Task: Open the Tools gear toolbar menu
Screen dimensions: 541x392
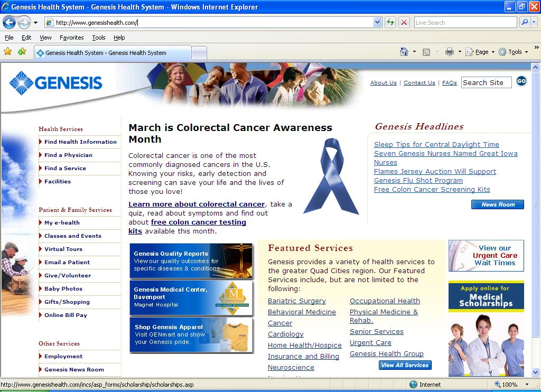Action: tap(513, 52)
